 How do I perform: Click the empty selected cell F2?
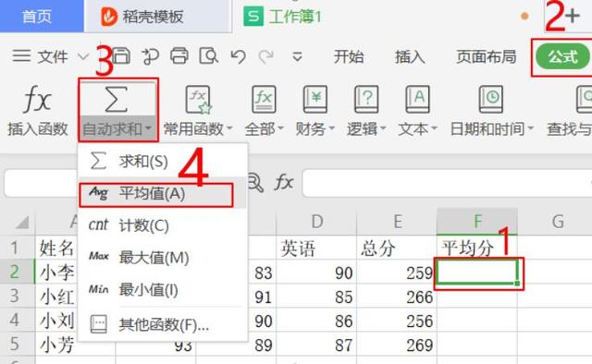pyautogui.click(x=477, y=273)
